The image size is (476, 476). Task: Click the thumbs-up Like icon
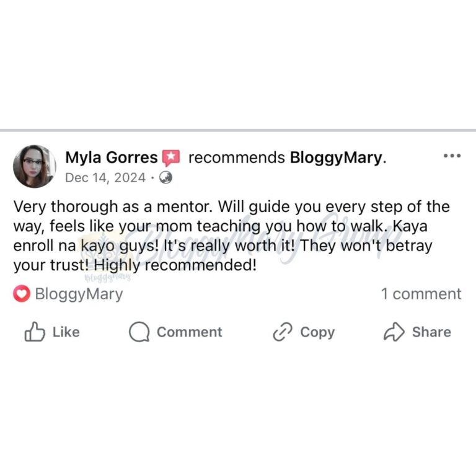click(x=35, y=333)
